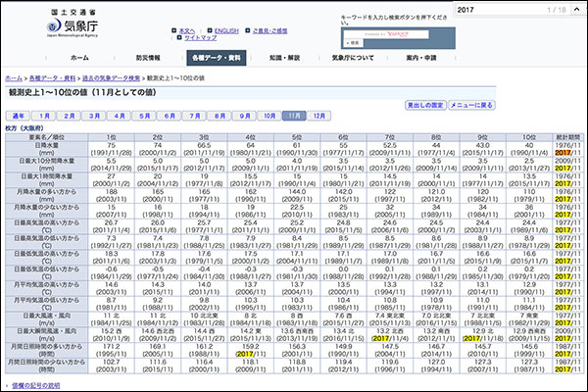Open the 防災情報 navigation tab
This screenshot has width=588, height=392.
(150, 58)
